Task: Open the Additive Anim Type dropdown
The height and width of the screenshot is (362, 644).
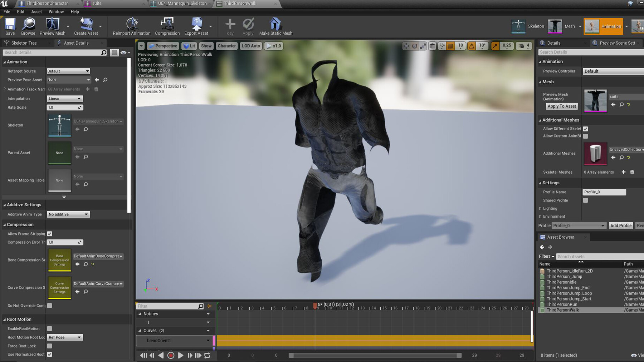Action: coord(68,214)
